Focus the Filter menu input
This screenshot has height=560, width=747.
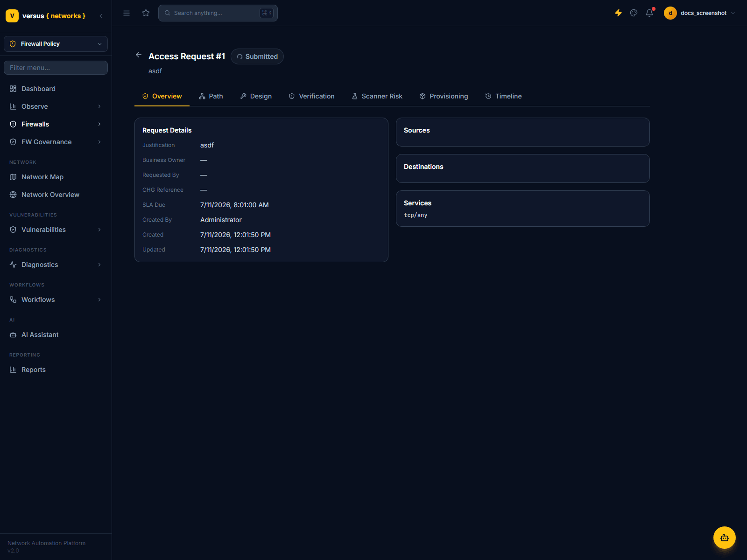(x=56, y=68)
